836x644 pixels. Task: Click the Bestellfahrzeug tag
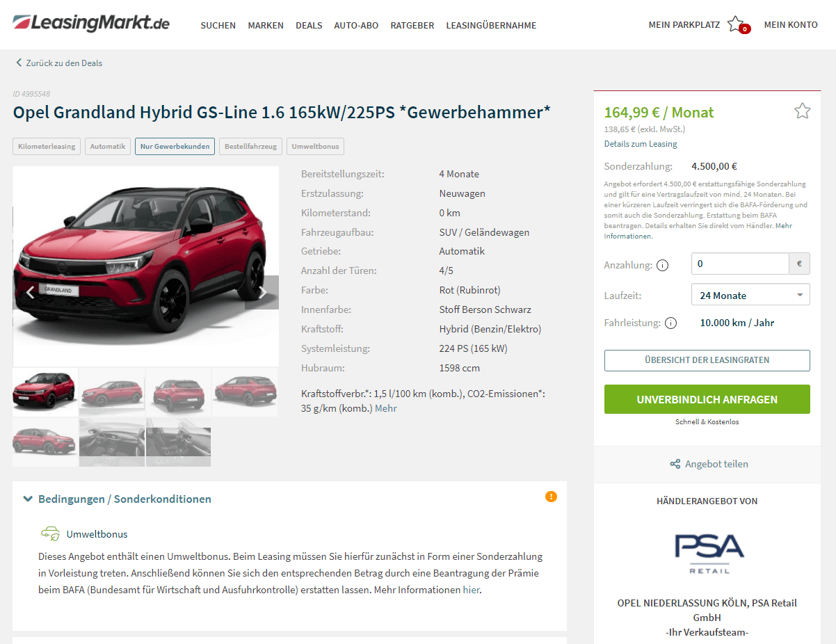250,146
